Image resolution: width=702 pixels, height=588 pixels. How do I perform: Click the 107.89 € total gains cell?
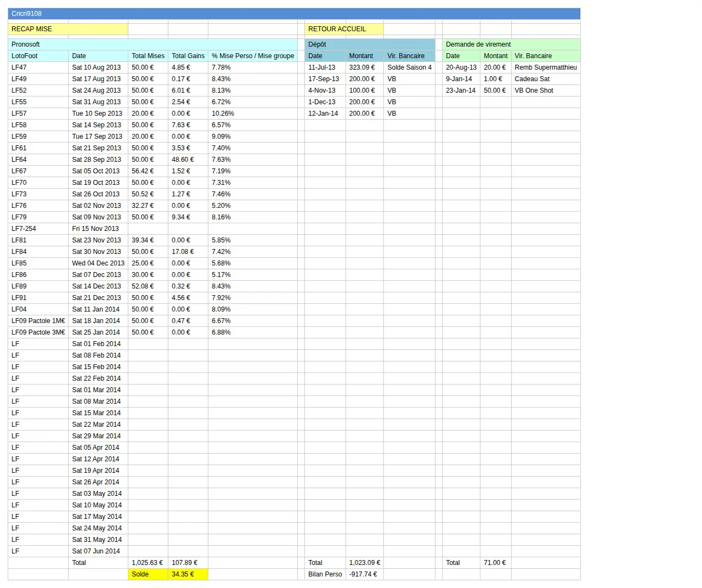188,563
